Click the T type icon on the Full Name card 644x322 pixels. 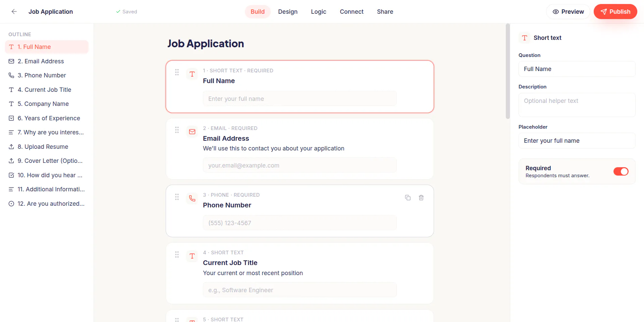pyautogui.click(x=192, y=74)
